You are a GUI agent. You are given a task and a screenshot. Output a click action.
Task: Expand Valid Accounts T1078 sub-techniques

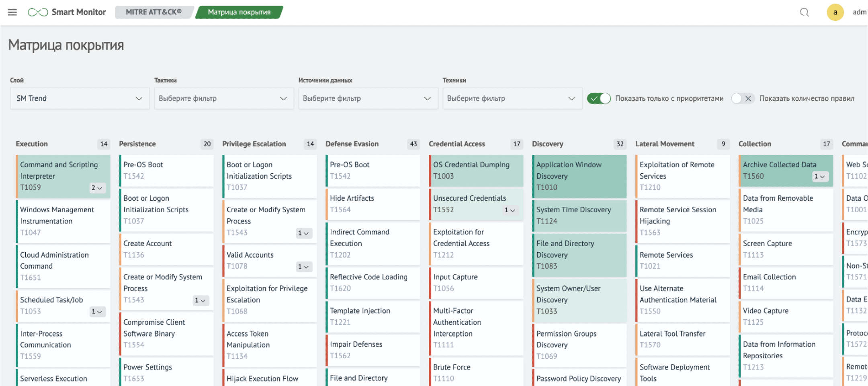click(304, 267)
